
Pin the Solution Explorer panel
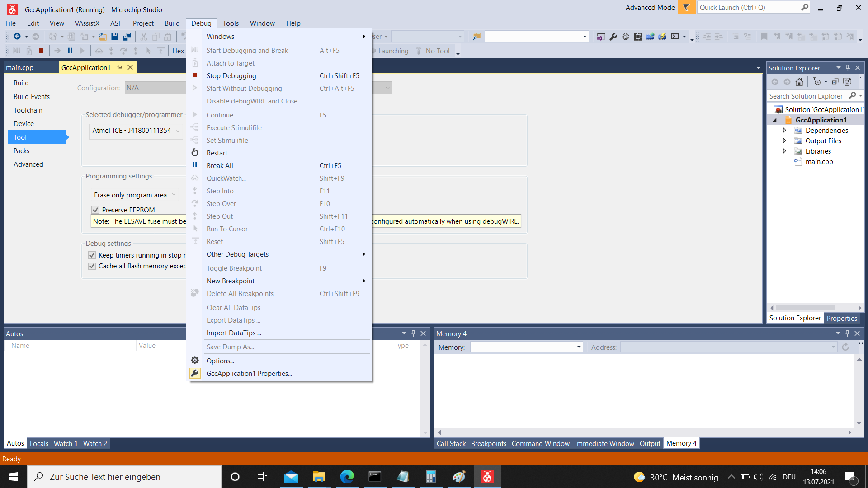pyautogui.click(x=848, y=68)
